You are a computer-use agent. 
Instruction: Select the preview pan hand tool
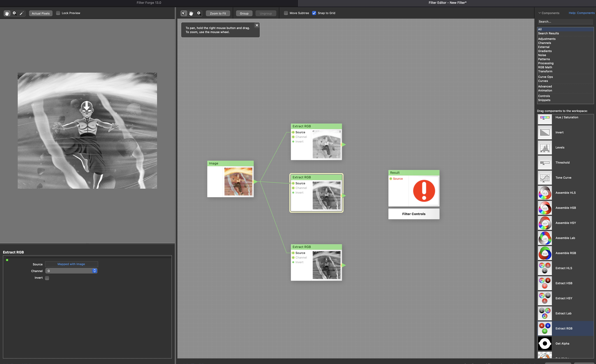(7, 13)
